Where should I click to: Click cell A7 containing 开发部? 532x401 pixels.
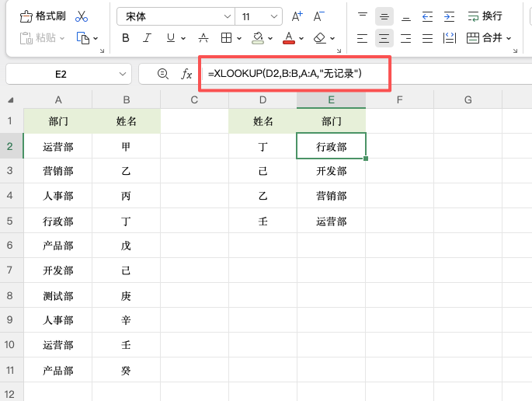click(x=58, y=270)
